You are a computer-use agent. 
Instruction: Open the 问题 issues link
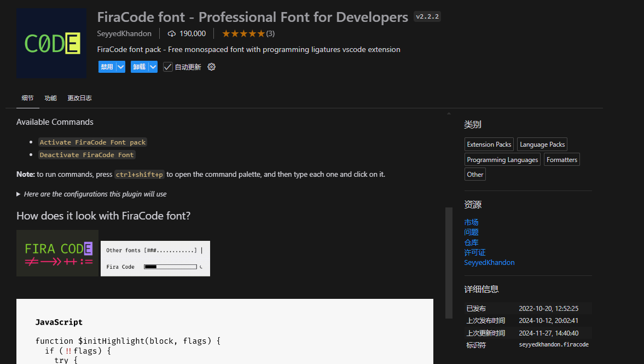471,232
